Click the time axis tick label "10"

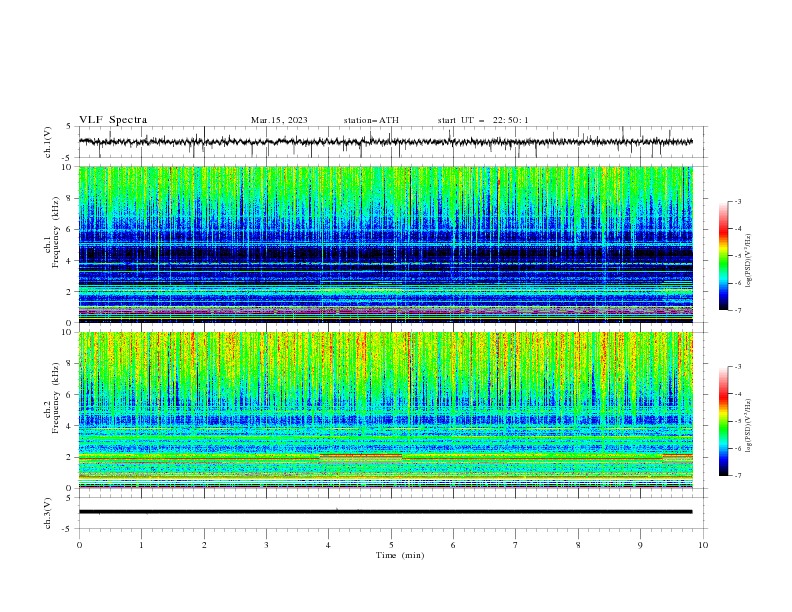(703, 545)
